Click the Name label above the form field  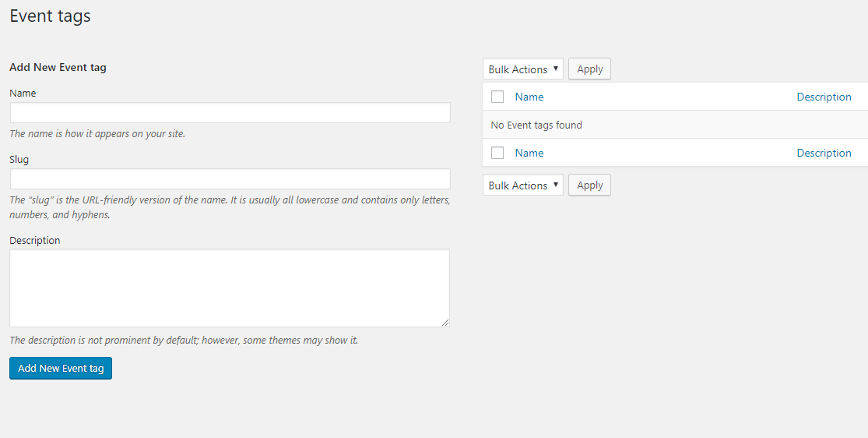(23, 94)
